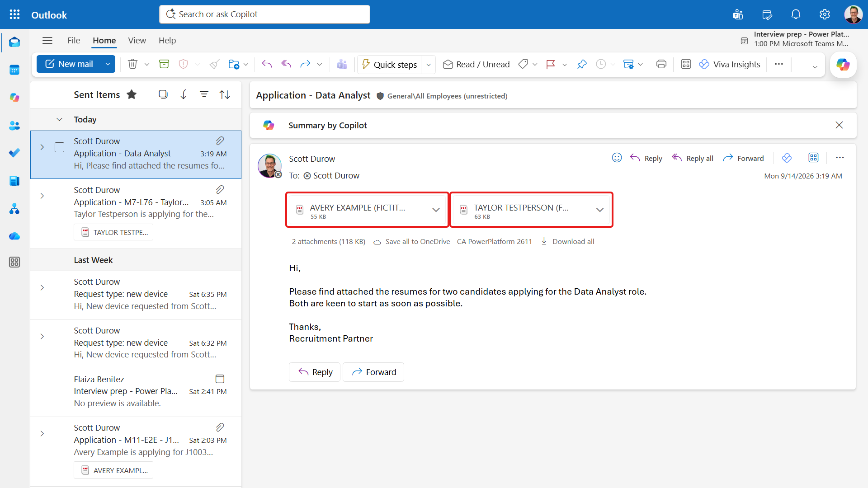868x488 pixels.
Task: Add a reaction with the smiley icon
Action: (617, 158)
